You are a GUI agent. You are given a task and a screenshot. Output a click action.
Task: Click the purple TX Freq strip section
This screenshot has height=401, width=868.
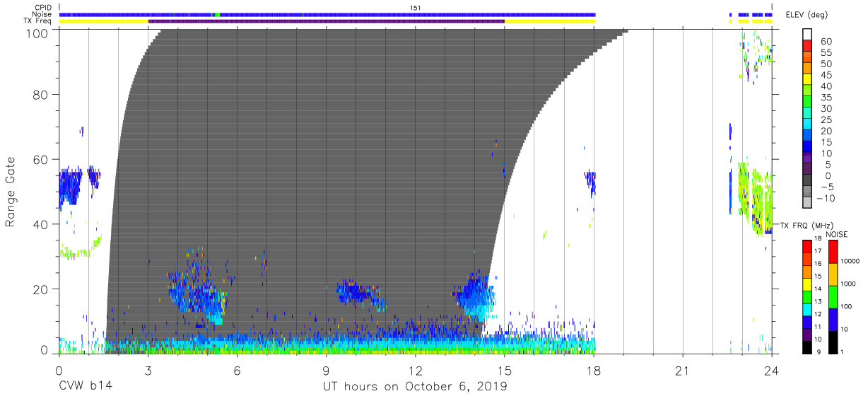pos(327,21)
